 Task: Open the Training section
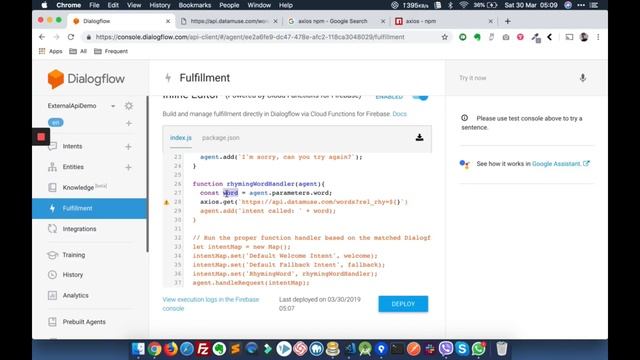(73, 255)
